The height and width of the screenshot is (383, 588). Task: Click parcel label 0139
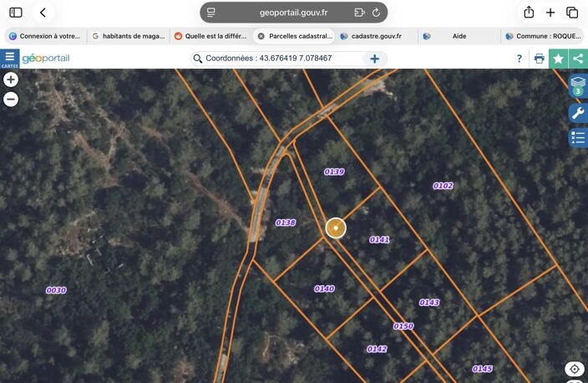[334, 171]
